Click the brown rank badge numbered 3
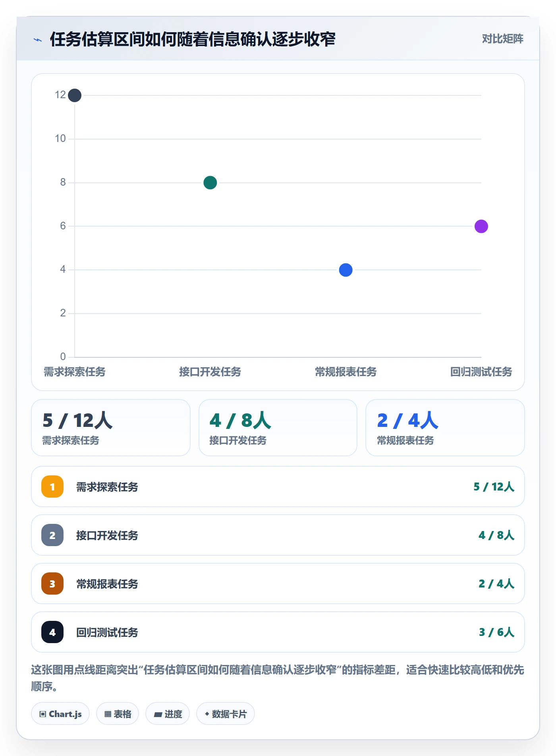The width and height of the screenshot is (556, 756). (x=52, y=583)
